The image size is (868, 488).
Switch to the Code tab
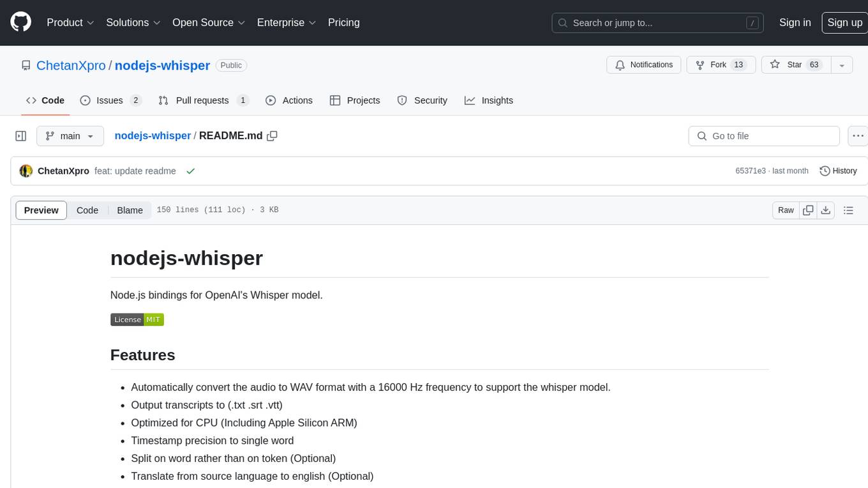click(45, 100)
